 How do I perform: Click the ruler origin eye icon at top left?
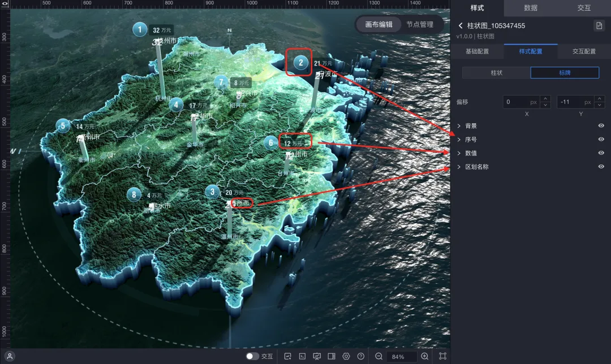point(5,3)
